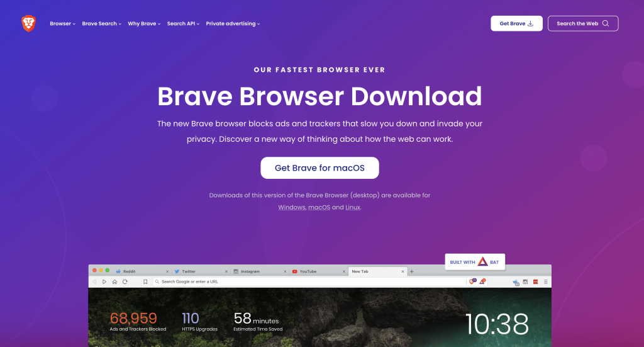
Task: Click the search magnifier icon in URL bar
Action: pyautogui.click(x=157, y=282)
